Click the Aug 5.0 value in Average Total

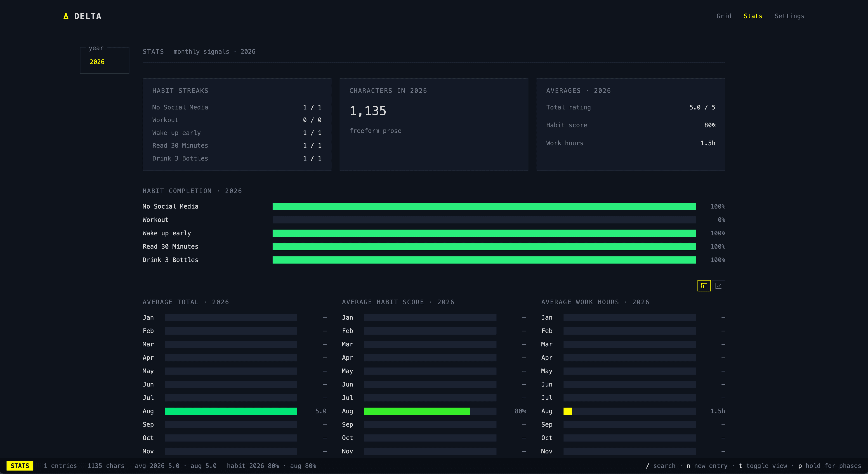coord(321,411)
